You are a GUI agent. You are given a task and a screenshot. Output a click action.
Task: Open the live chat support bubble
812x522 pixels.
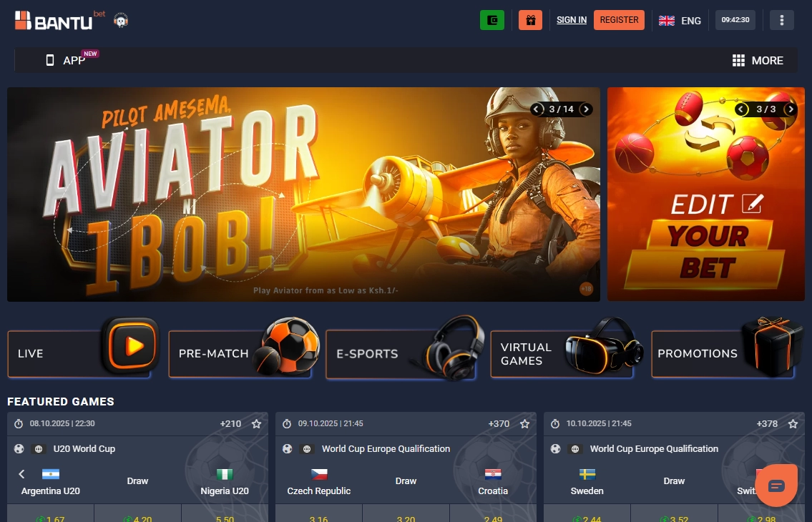776,486
